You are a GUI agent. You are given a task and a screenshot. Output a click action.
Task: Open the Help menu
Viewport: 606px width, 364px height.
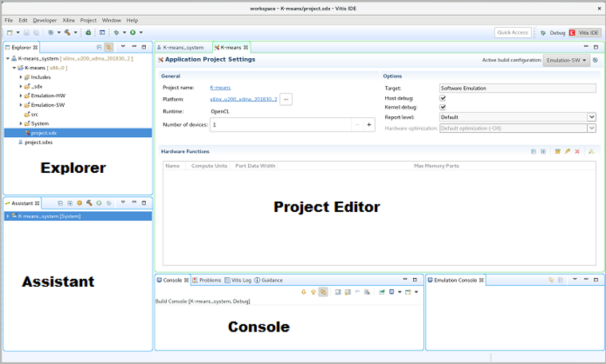pos(132,20)
